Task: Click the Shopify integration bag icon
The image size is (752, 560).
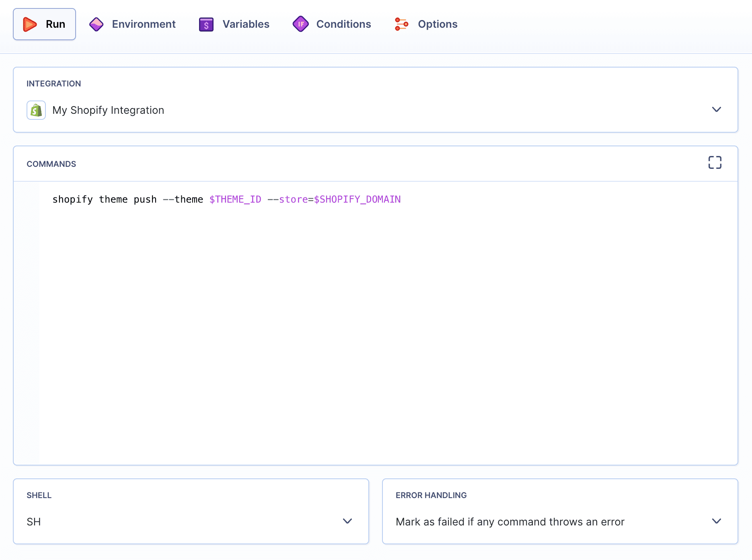Action: click(36, 110)
